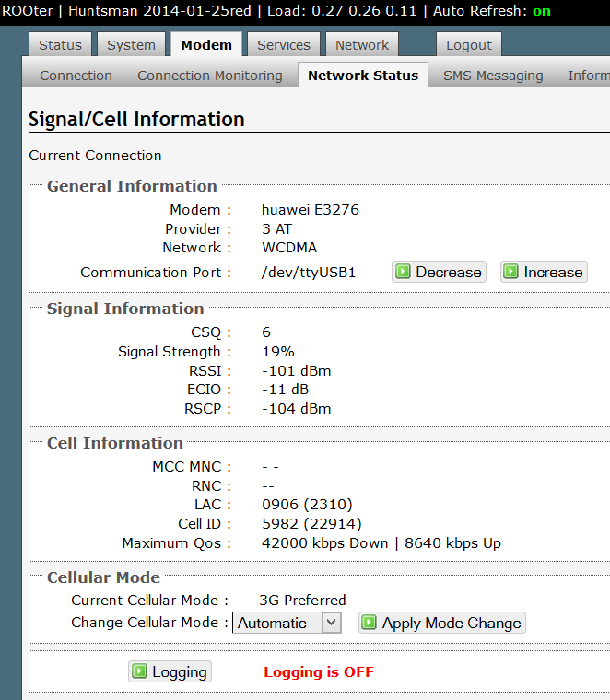Open the Status main tab
This screenshot has width=610, height=700.
60,44
